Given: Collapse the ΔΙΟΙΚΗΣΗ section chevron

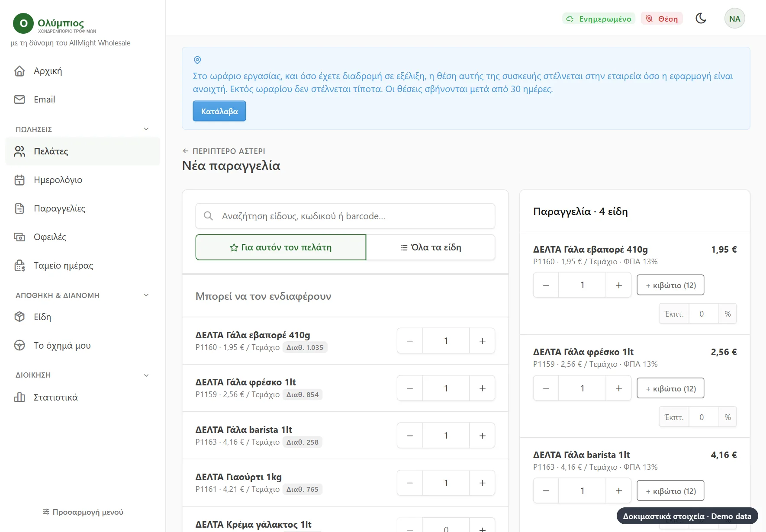Looking at the screenshot, I should pos(146,375).
